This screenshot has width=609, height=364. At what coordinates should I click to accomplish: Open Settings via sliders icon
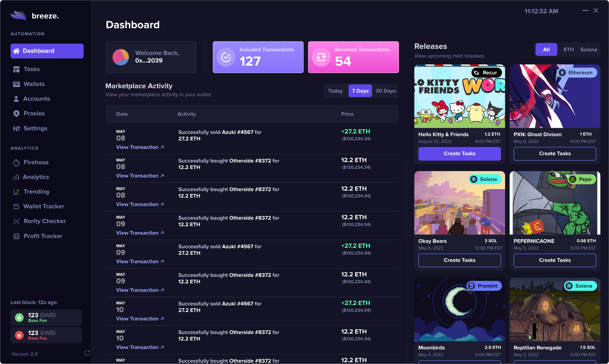point(16,129)
